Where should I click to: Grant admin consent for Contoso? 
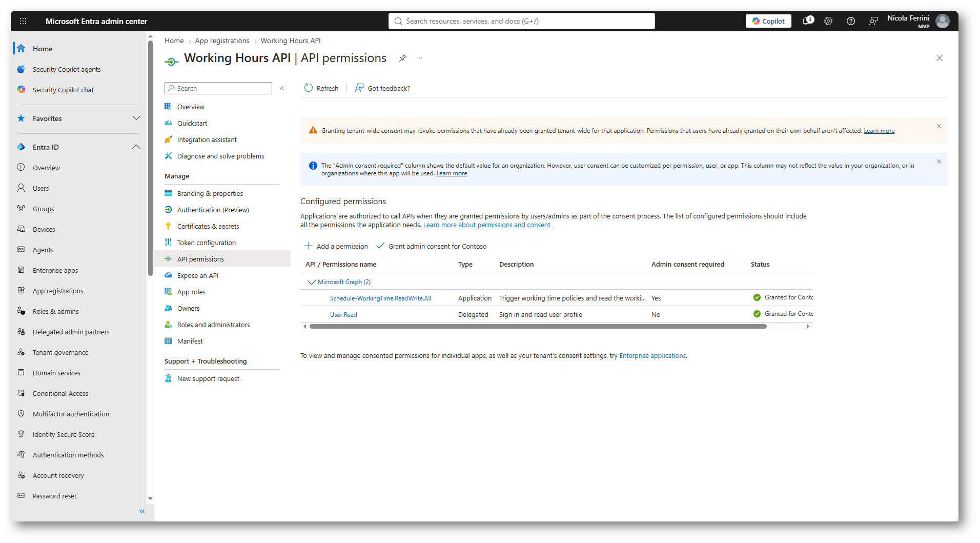(432, 246)
